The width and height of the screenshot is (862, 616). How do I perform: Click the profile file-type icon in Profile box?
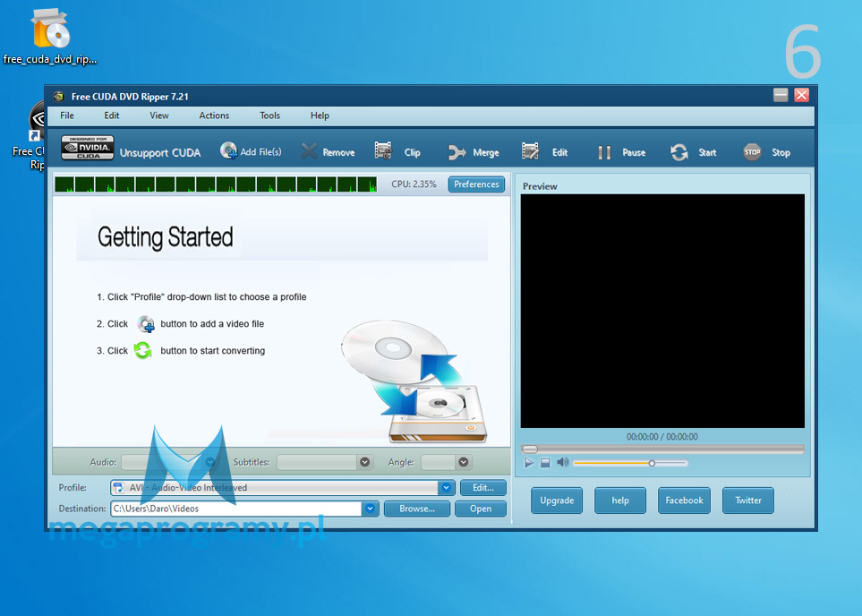(x=118, y=488)
